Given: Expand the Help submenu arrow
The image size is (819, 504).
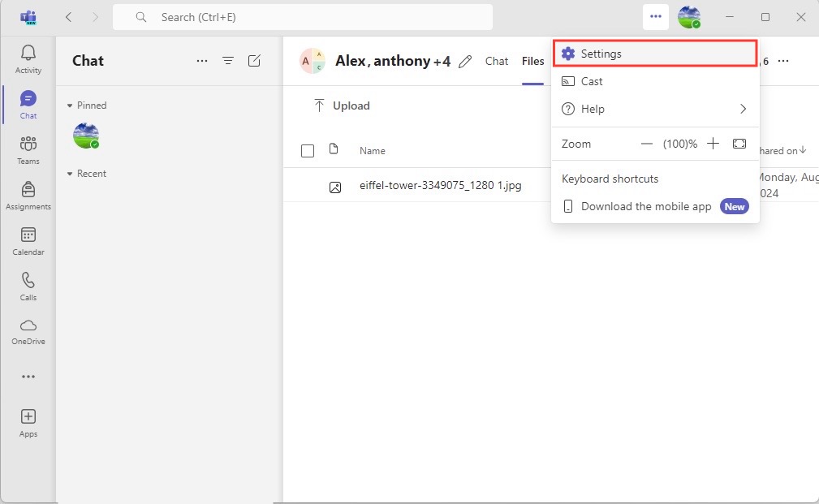Looking at the screenshot, I should point(743,109).
